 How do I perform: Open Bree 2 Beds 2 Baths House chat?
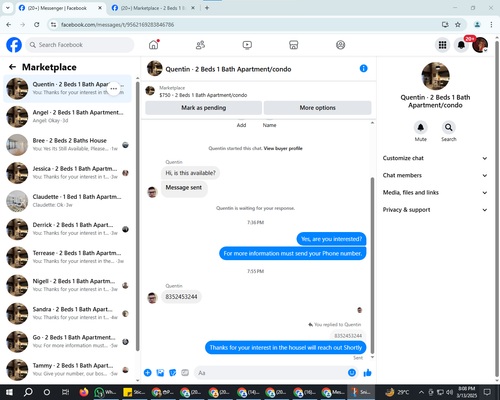point(68,145)
